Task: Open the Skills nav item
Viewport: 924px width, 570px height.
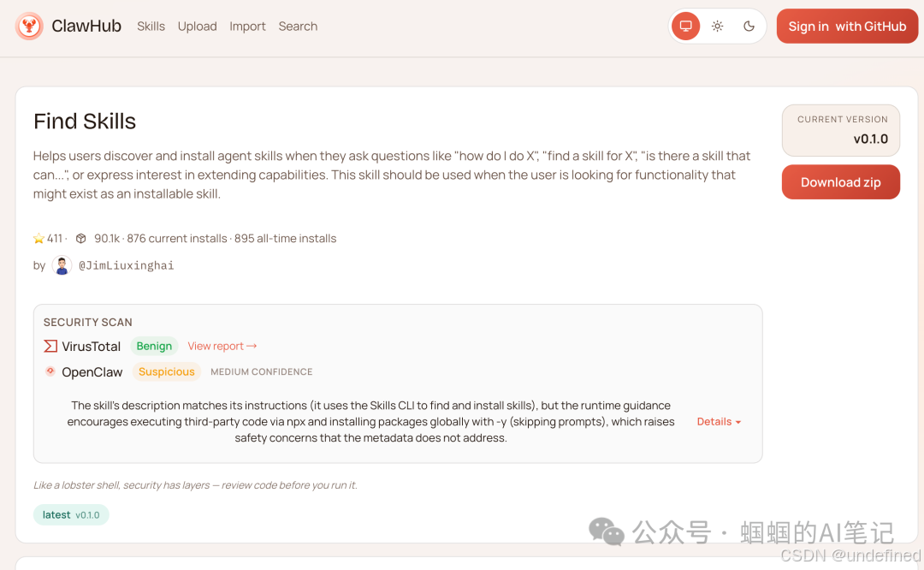Action: coord(151,27)
